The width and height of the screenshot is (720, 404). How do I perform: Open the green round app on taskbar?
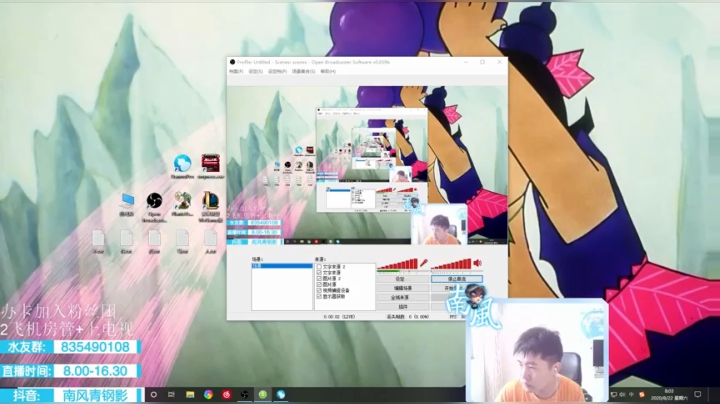pos(263,394)
